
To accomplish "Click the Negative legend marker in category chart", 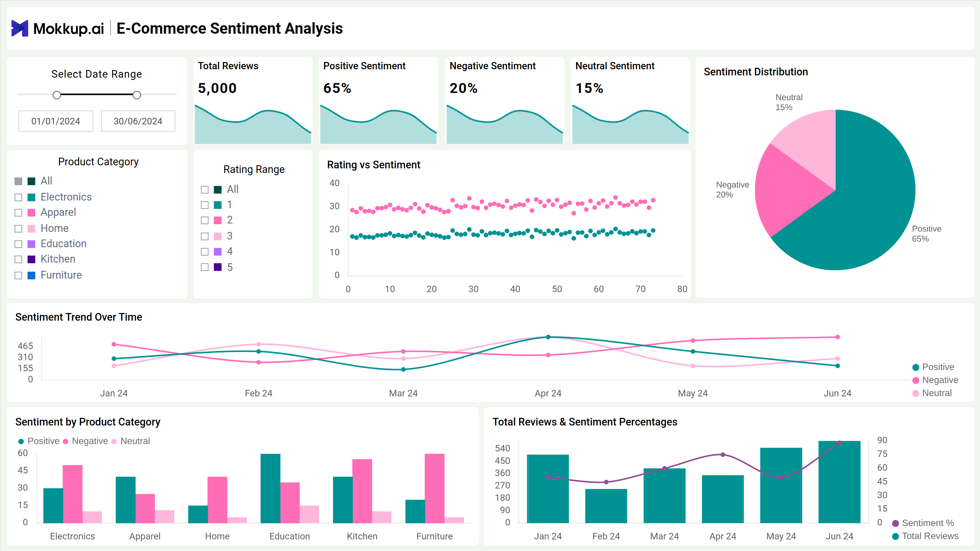I will 65,442.
